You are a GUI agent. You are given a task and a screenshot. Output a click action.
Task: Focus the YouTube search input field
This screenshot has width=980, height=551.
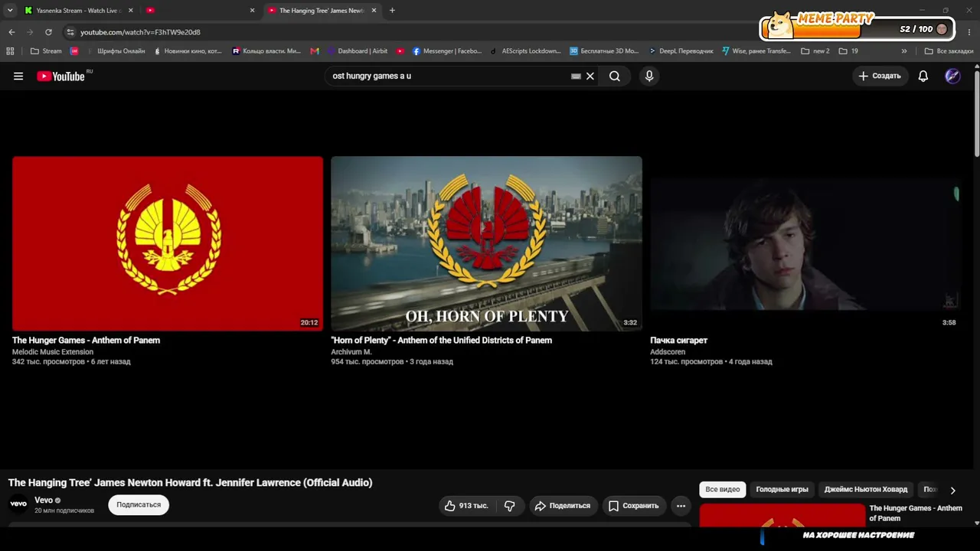click(x=450, y=76)
